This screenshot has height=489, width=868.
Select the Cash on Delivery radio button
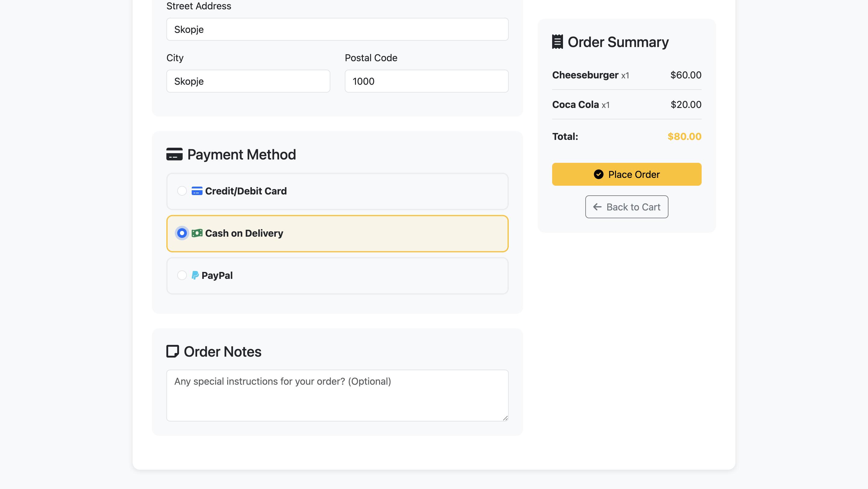[x=182, y=233]
